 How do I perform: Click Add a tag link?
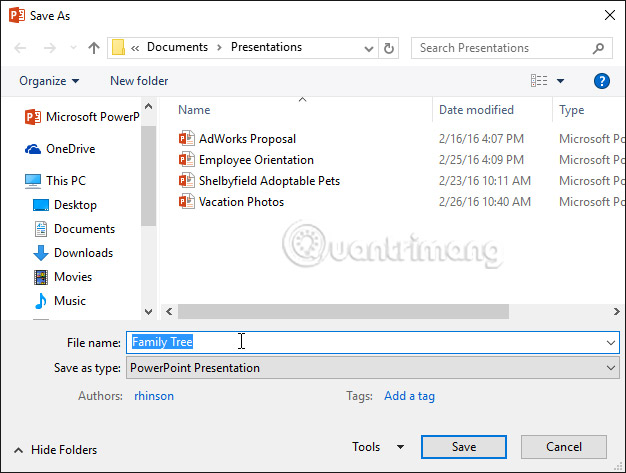(409, 396)
